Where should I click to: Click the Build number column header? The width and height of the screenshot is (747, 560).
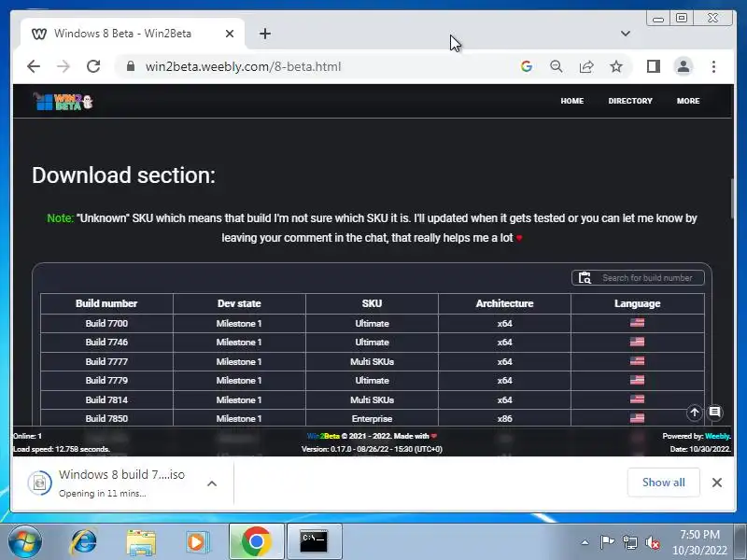coord(106,303)
